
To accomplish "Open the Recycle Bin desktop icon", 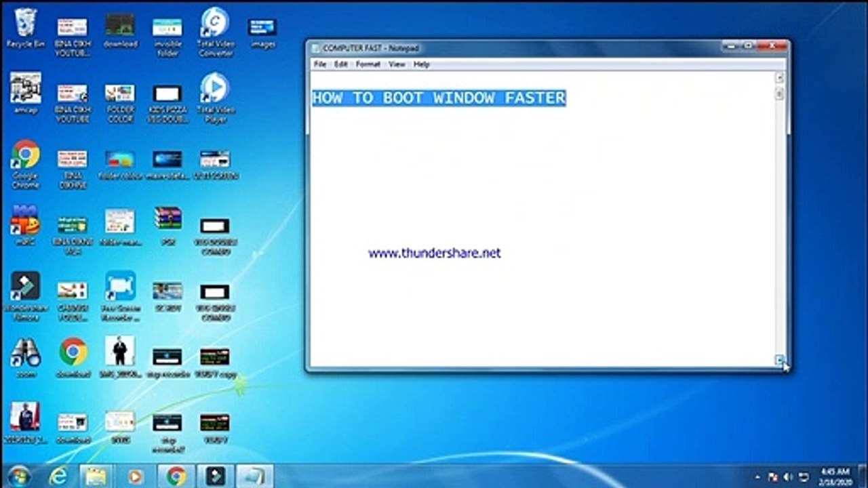I will tap(25, 28).
